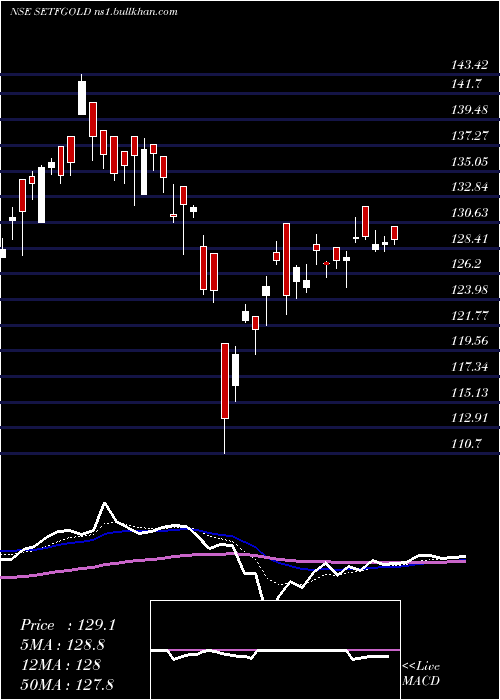Click the MACD indicator panel

coord(275,650)
